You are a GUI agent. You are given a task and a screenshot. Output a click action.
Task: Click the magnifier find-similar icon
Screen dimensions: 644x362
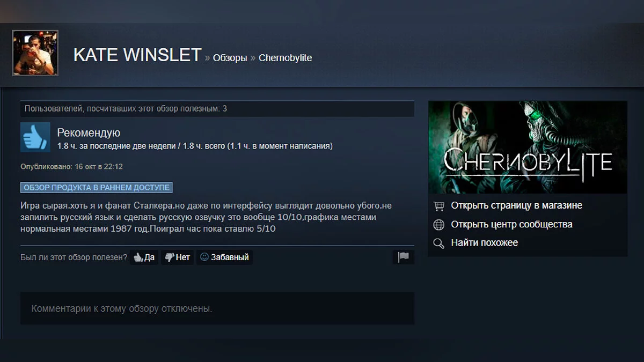pos(439,243)
